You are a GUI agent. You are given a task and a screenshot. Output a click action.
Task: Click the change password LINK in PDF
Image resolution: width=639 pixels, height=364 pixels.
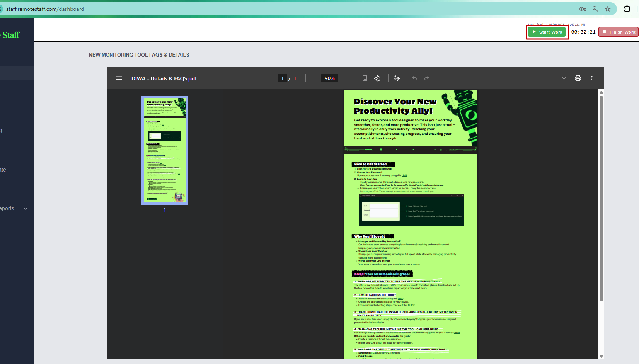coord(404,175)
